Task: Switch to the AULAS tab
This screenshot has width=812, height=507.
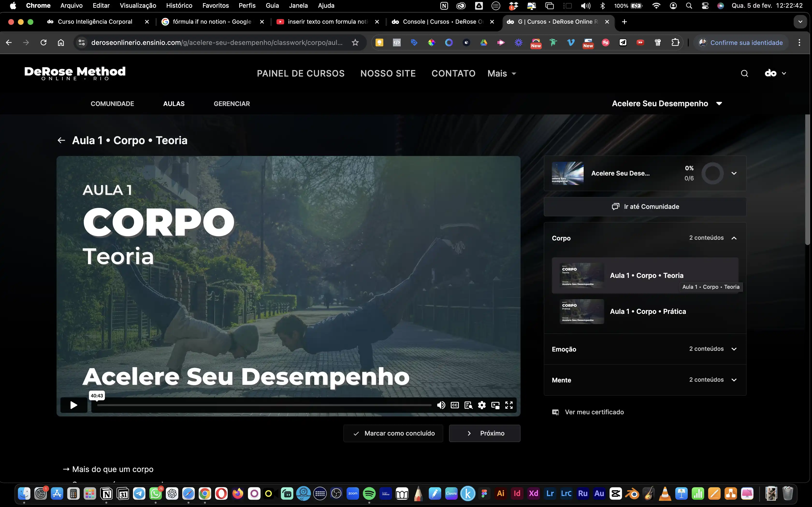Action: pyautogui.click(x=174, y=104)
